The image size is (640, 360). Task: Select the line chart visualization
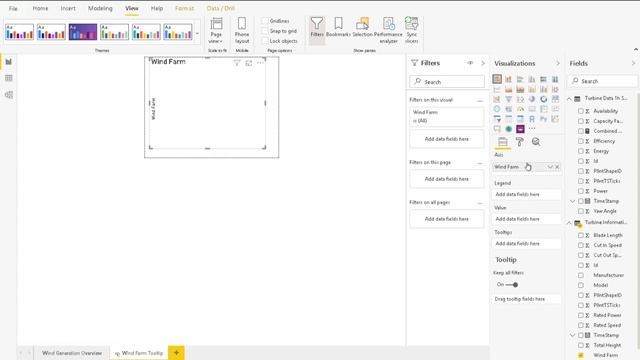pos(497,89)
